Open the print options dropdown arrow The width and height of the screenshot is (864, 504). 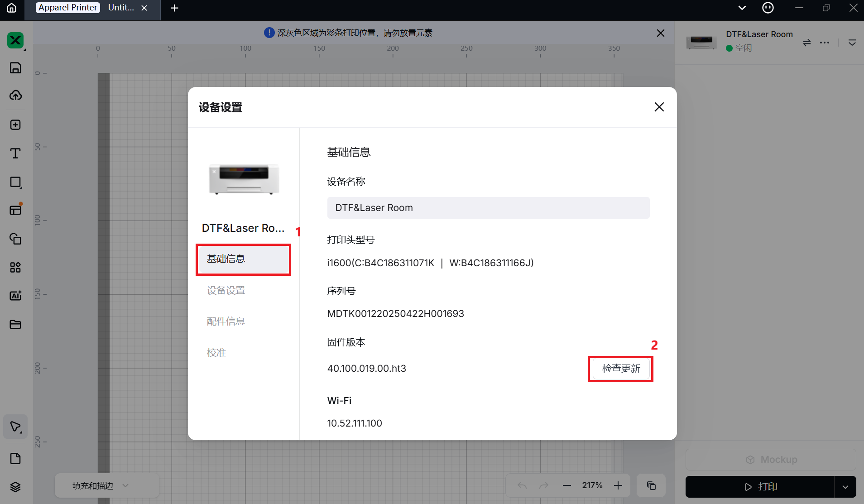[x=845, y=487]
